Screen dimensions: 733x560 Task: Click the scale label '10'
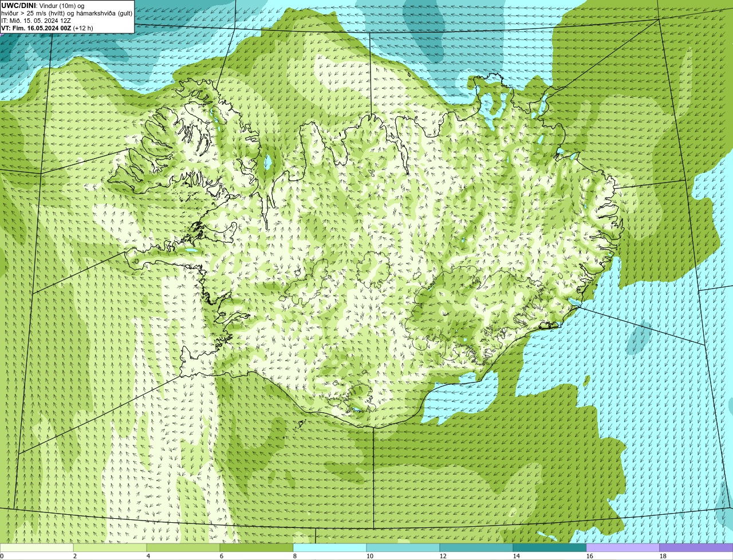(x=370, y=556)
